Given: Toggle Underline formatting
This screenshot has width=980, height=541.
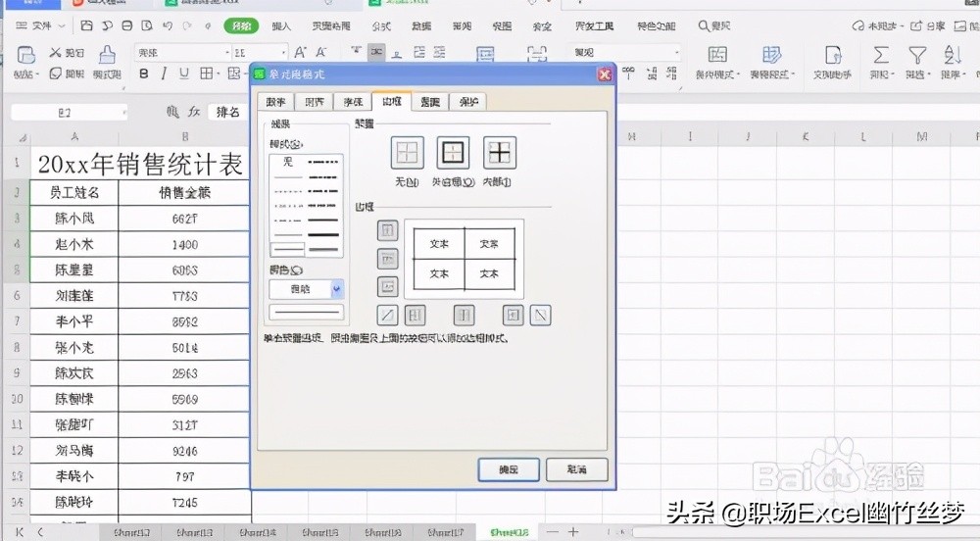Looking at the screenshot, I should 184,74.
